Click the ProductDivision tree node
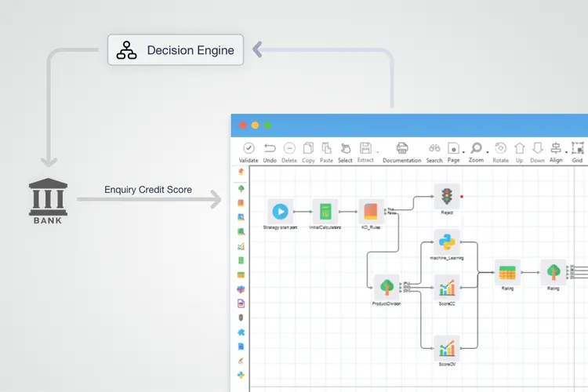Image resolution: width=588 pixels, height=392 pixels. click(387, 286)
